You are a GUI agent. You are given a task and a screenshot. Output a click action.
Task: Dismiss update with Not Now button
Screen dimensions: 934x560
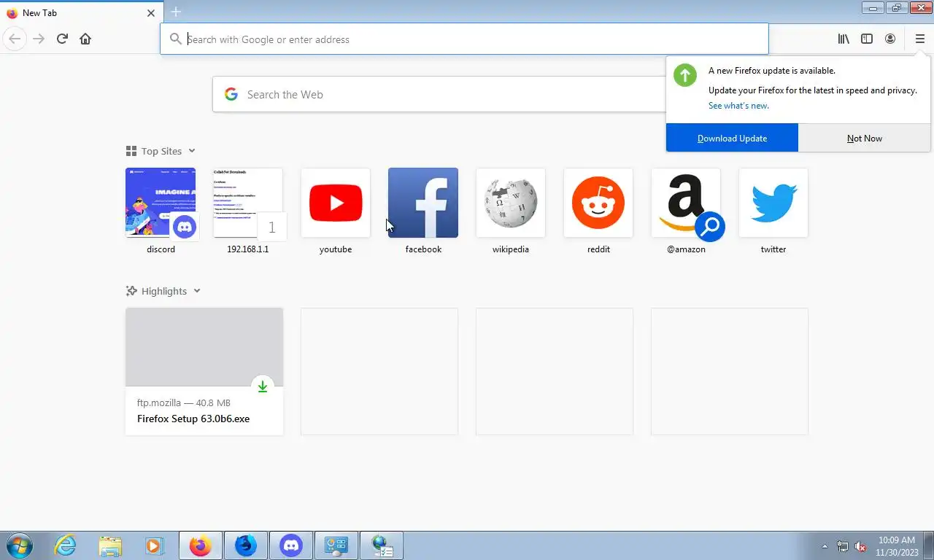[x=864, y=138]
